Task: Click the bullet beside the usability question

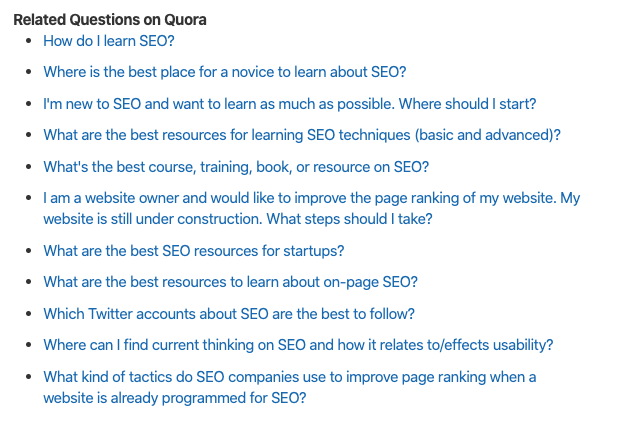Action: tap(29, 345)
